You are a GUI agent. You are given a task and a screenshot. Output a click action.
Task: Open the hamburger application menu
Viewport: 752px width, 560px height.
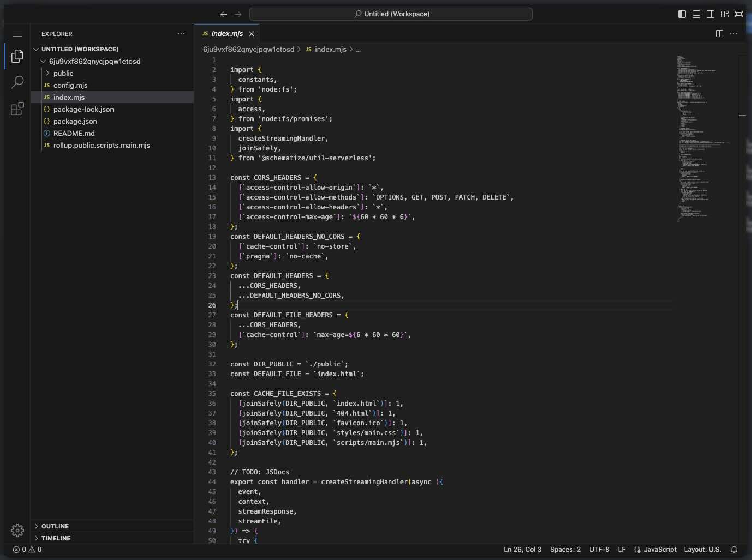(17, 34)
